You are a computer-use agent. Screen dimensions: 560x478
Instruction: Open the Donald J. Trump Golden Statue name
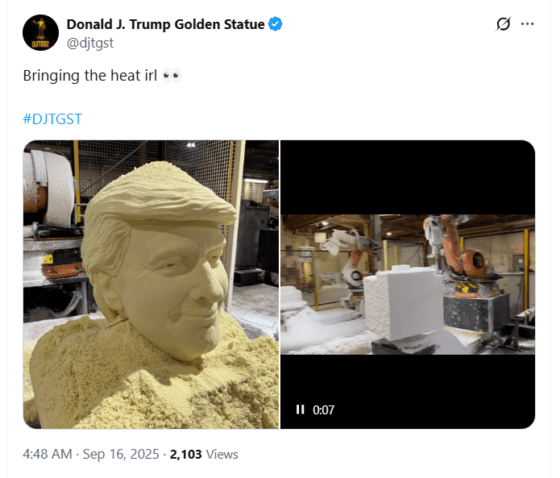click(166, 24)
